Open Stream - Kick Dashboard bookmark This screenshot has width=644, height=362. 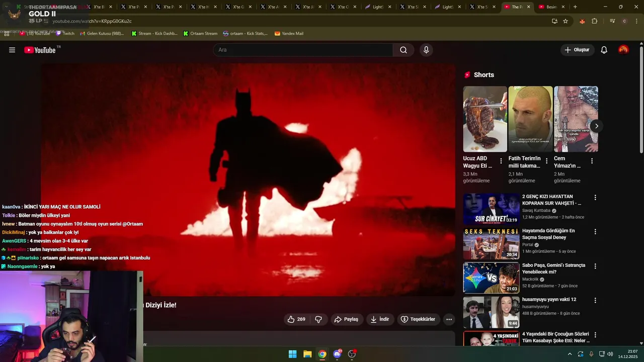(154, 34)
